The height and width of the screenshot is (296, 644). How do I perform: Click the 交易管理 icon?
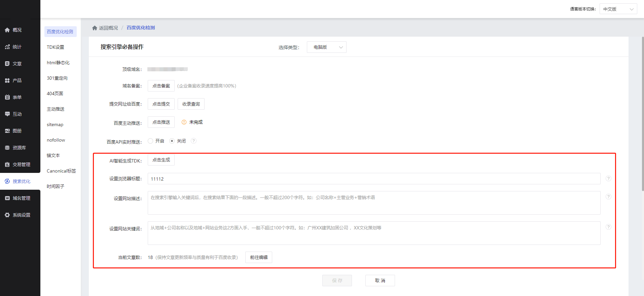click(7, 164)
